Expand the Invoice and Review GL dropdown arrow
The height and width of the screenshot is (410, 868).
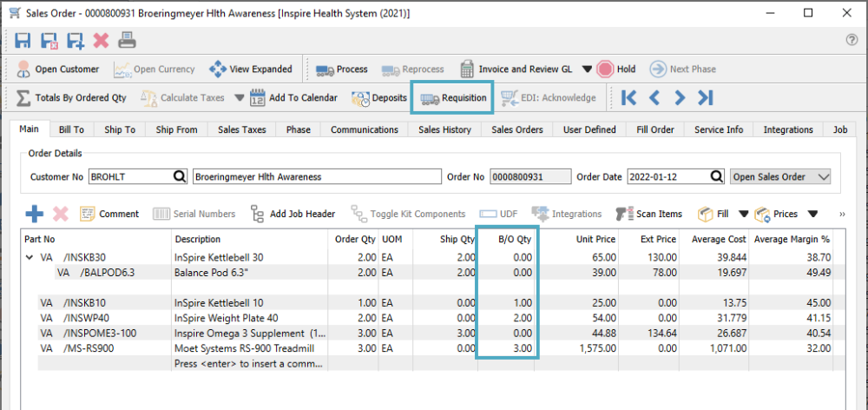[x=587, y=69]
